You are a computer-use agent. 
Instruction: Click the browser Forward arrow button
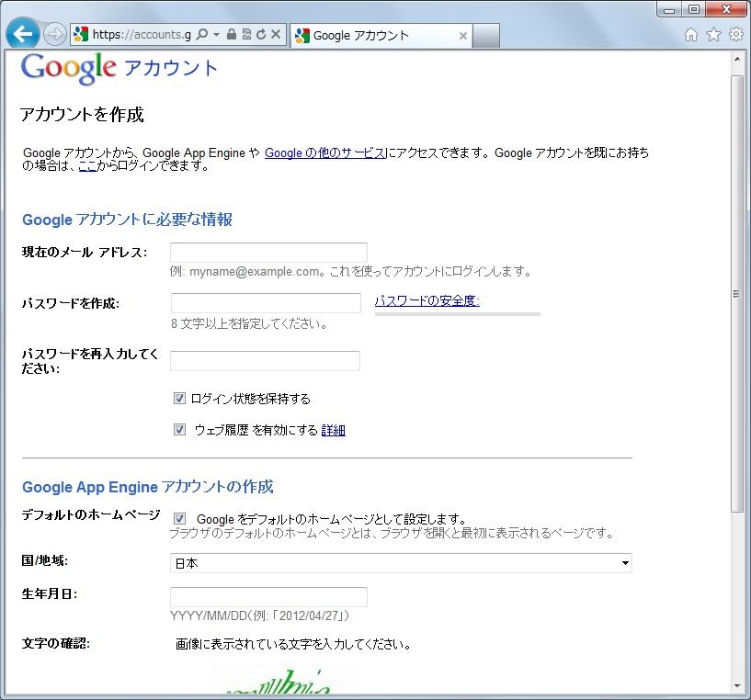54,35
